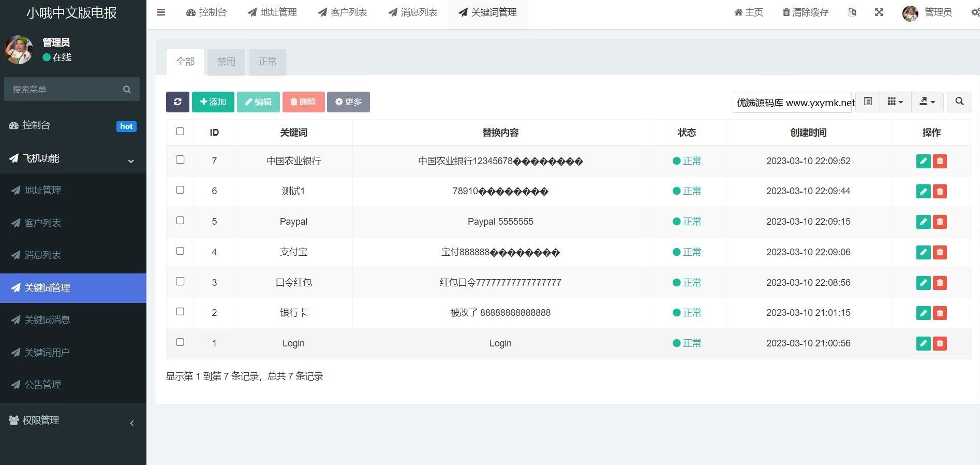Open 地址管理 tab in top navigation
The image size is (980, 465).
pyautogui.click(x=272, y=12)
